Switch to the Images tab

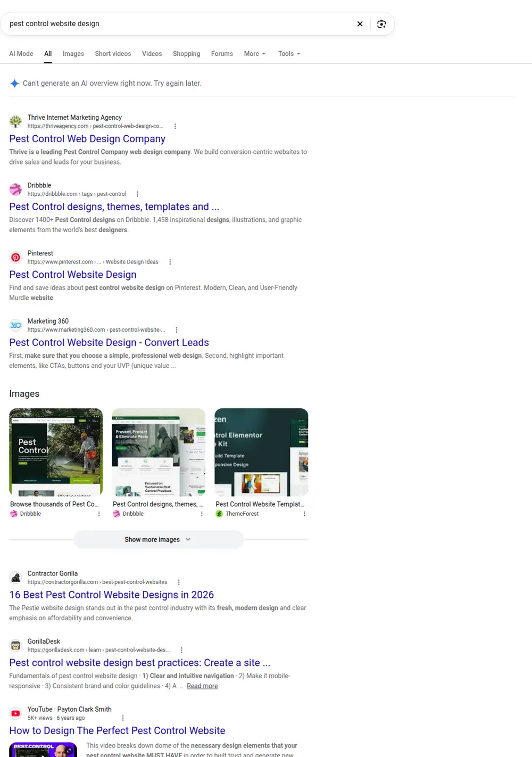coord(73,54)
